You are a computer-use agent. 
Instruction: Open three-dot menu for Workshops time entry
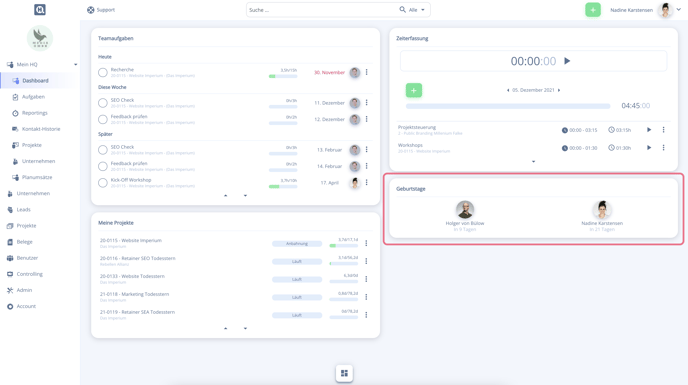663,148
